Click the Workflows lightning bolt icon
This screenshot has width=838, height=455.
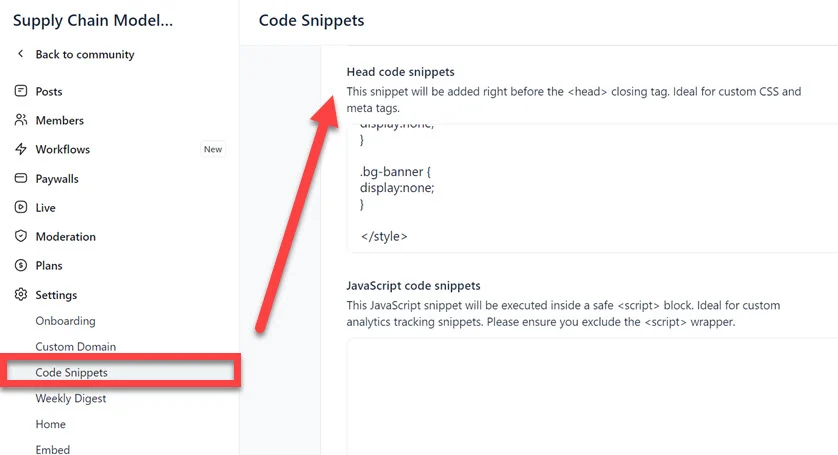pyautogui.click(x=21, y=149)
